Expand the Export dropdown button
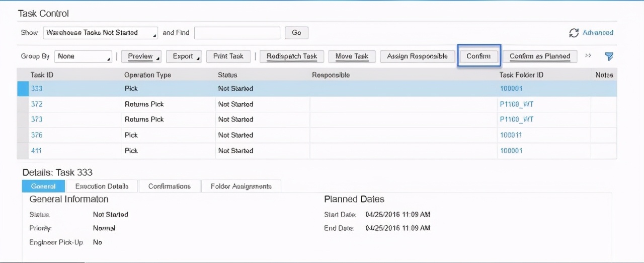Screen dimensions: 644x263 [x=184, y=56]
